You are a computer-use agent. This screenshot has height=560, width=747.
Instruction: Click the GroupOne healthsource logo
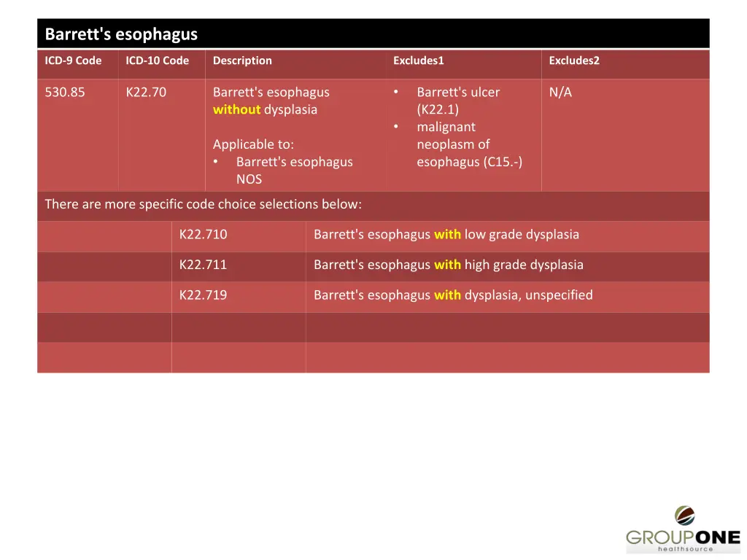point(683,529)
